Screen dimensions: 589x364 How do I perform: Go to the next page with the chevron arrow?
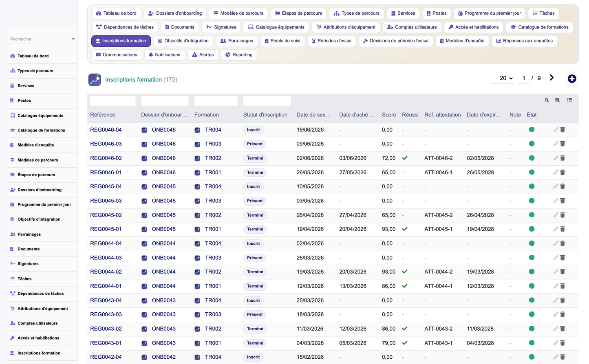[x=551, y=78]
